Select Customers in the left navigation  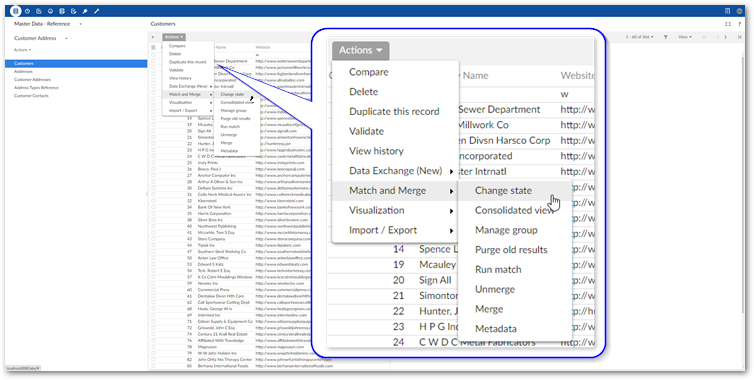[x=76, y=63]
